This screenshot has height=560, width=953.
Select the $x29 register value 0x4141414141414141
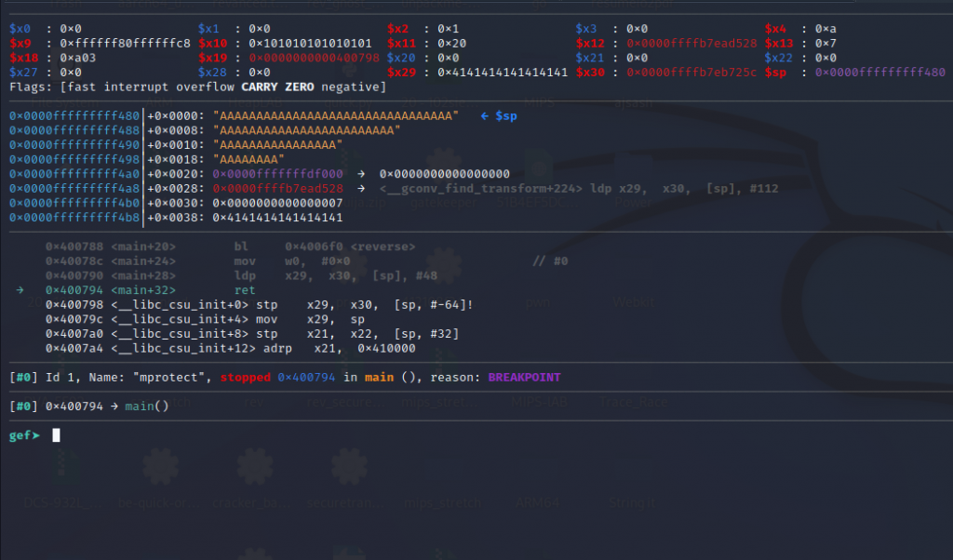click(503, 72)
